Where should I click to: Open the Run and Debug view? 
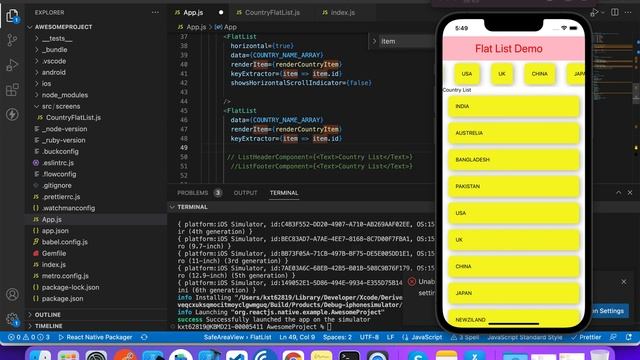pyautogui.click(x=12, y=65)
